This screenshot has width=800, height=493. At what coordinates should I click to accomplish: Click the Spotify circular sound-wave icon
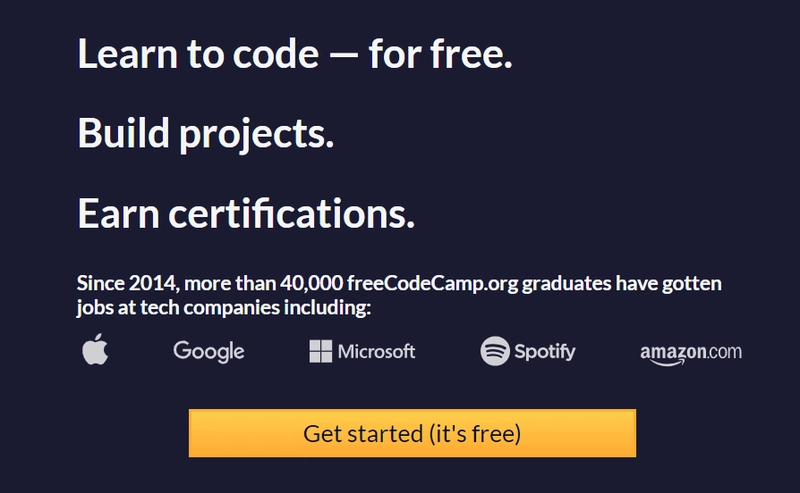495,351
